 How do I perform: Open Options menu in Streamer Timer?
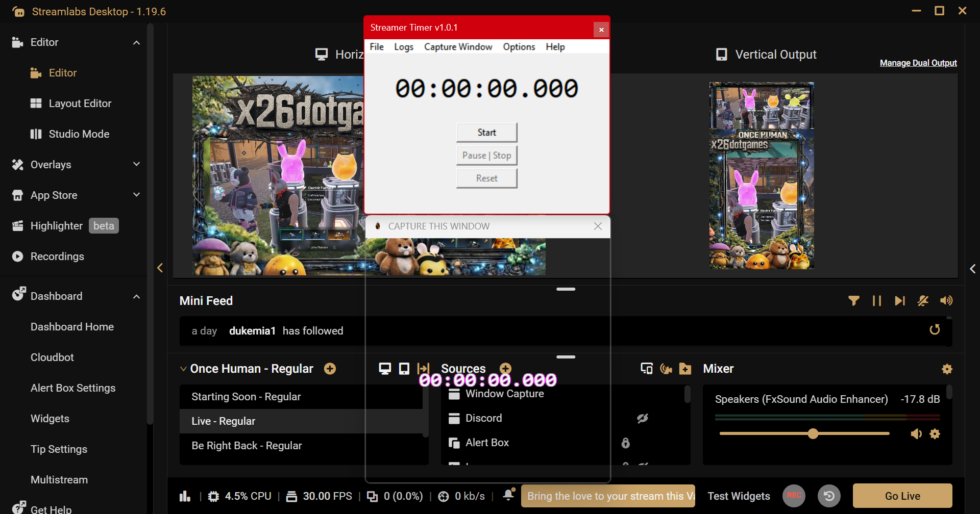[519, 46]
